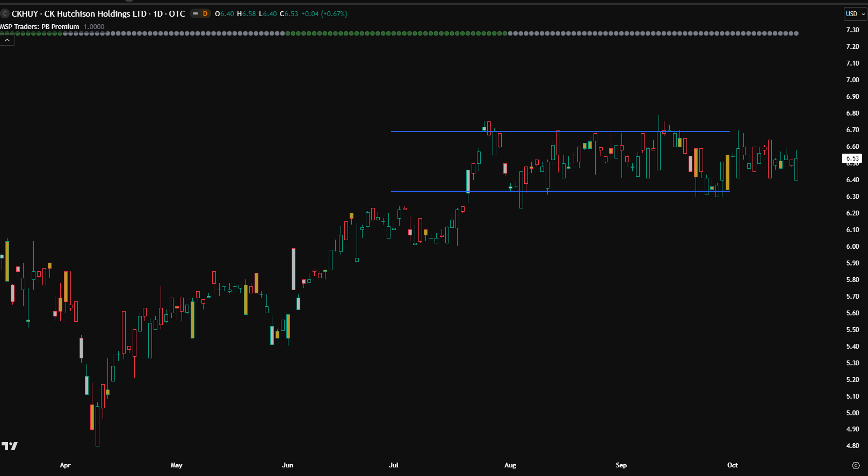Select the MSP Traders: PB Premium indicator
Image resolution: width=868 pixels, height=476 pixels.
coord(40,27)
